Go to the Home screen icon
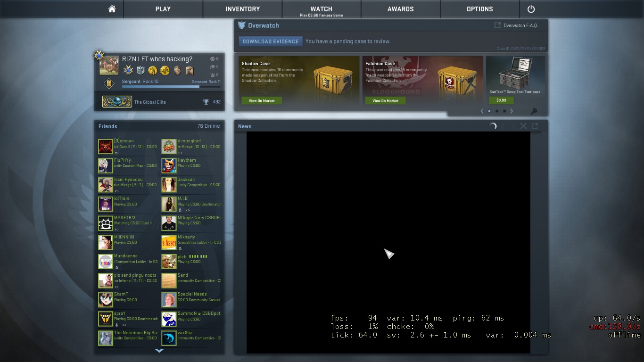Viewport: 644px width, 362px height. (112, 9)
